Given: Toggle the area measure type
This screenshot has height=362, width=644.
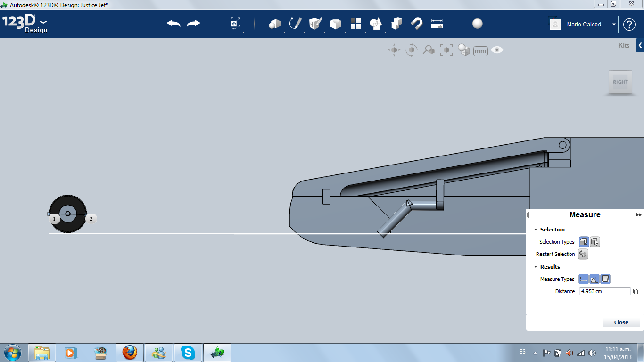Looking at the screenshot, I should click(605, 279).
